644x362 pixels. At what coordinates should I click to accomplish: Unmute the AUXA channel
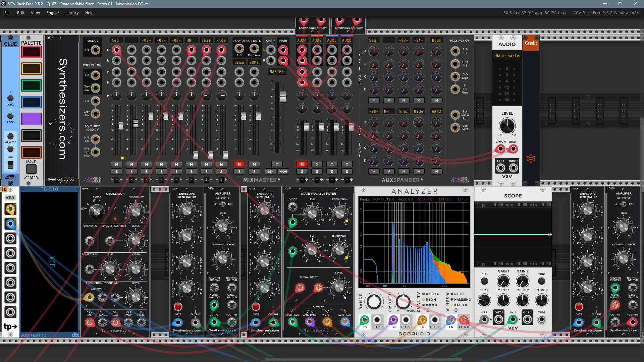[302, 164]
